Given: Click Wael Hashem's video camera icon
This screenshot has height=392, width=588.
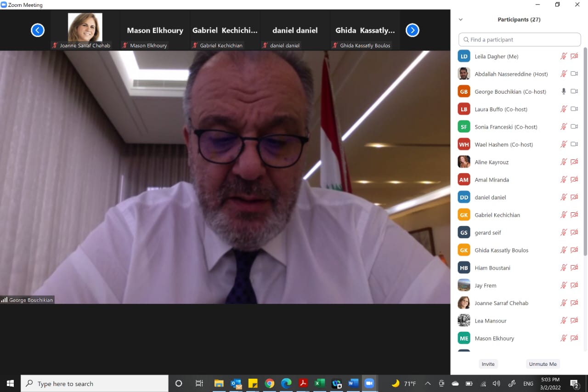Looking at the screenshot, I should (x=574, y=144).
